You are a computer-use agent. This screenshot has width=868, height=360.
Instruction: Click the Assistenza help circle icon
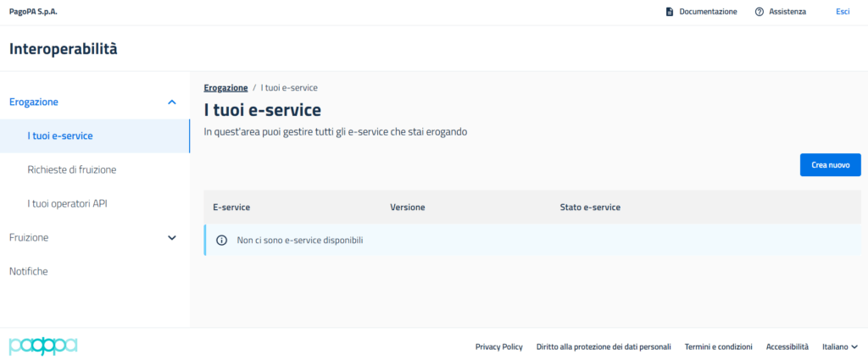click(x=759, y=12)
